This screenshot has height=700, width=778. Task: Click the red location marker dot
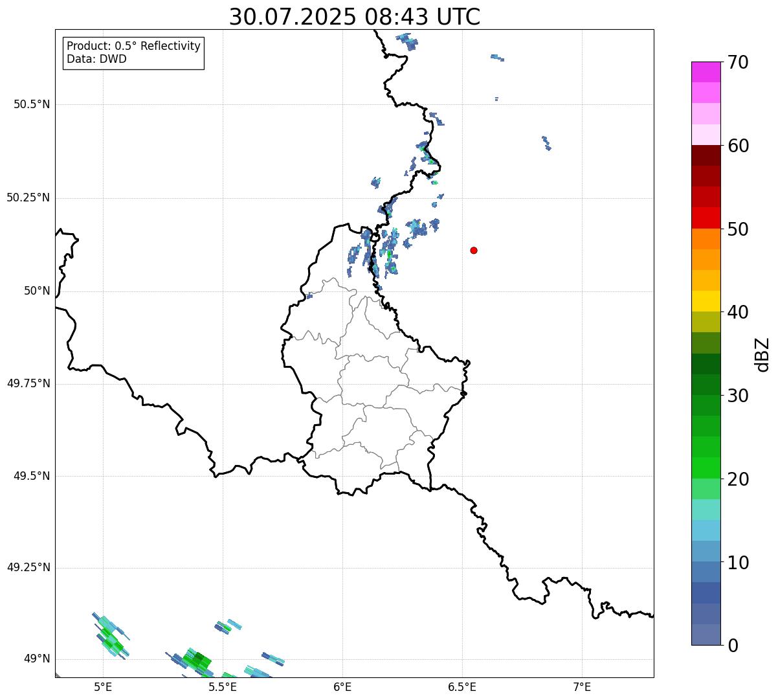(474, 250)
